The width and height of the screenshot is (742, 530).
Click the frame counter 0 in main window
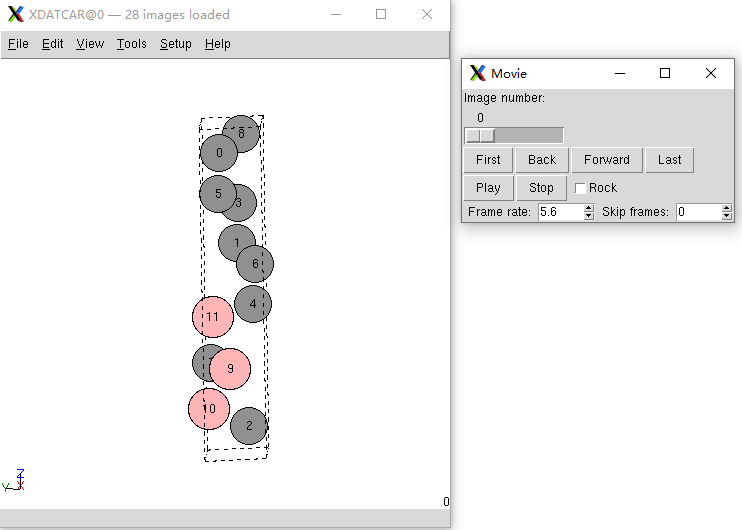coord(446,502)
